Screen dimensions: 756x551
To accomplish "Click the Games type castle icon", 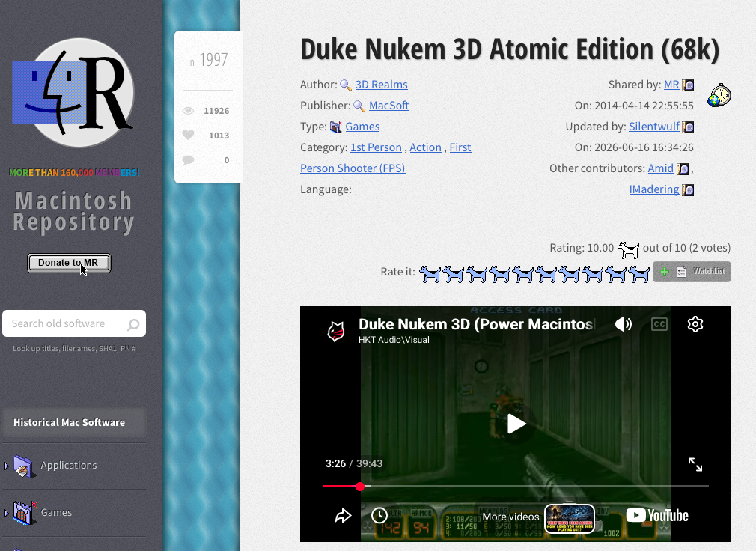I will coord(335,127).
